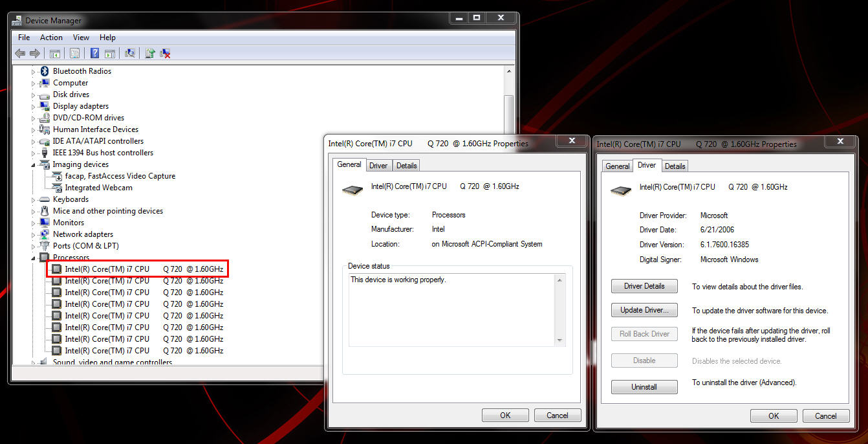Click the Monitors category icon
The height and width of the screenshot is (444, 868).
tap(45, 223)
